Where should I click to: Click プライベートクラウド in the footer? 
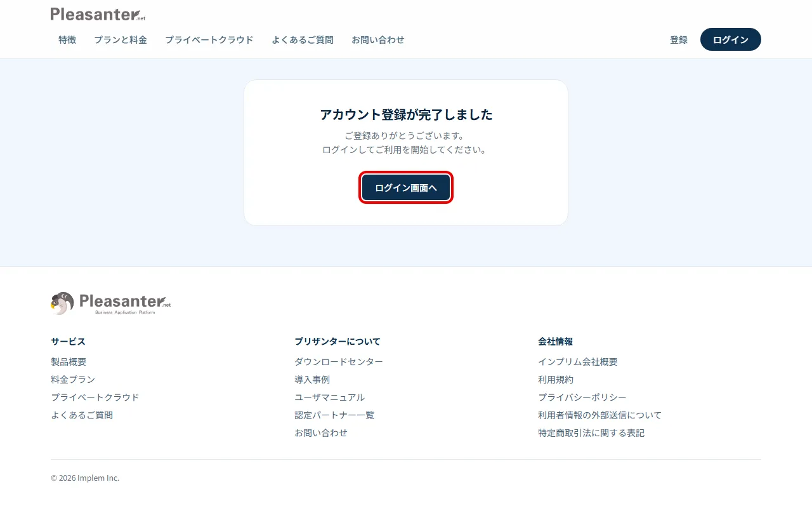coord(95,398)
